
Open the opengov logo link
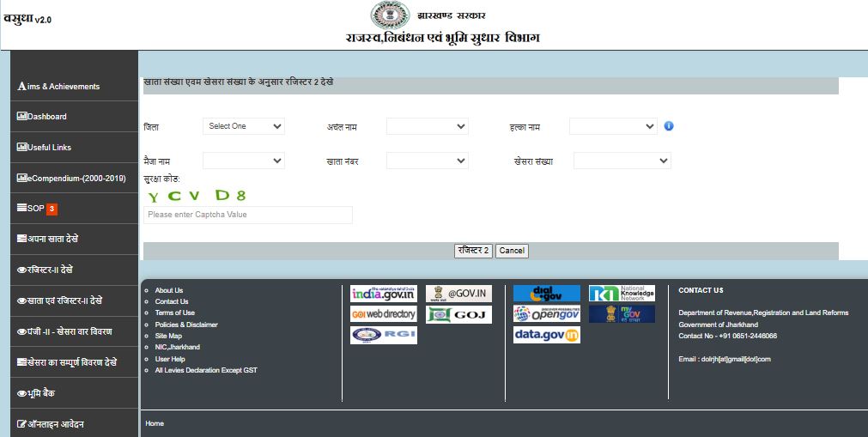(546, 313)
